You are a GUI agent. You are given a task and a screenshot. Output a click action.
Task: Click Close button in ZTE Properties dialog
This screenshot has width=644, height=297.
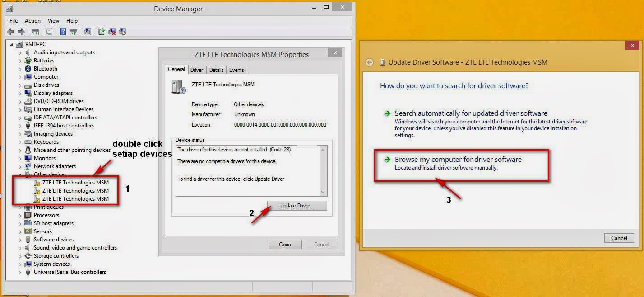point(285,245)
